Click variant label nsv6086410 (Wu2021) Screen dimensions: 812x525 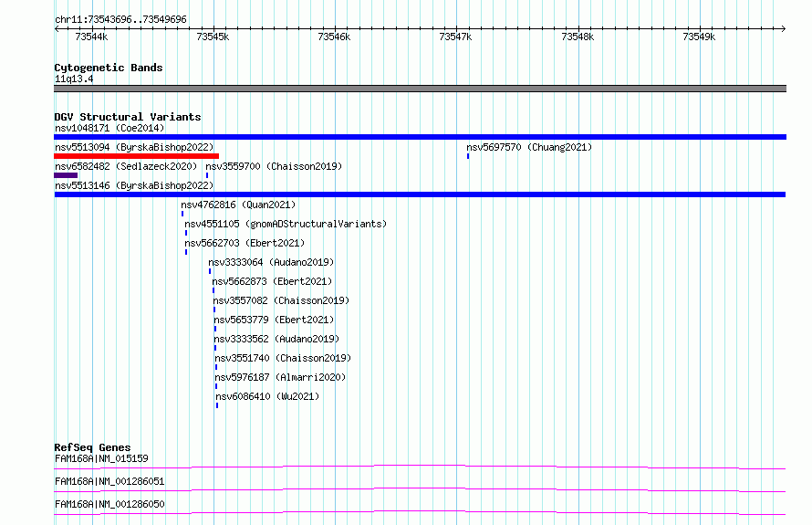pyautogui.click(x=267, y=396)
